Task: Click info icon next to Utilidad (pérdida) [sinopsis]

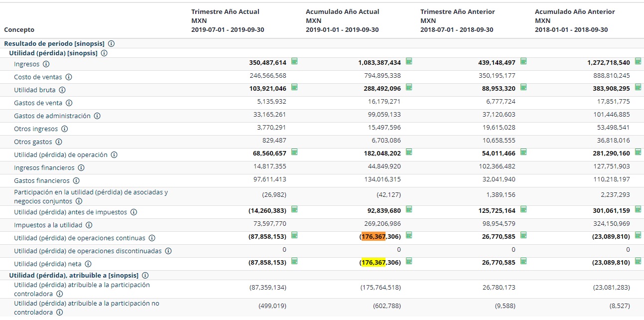Action: coord(104,53)
